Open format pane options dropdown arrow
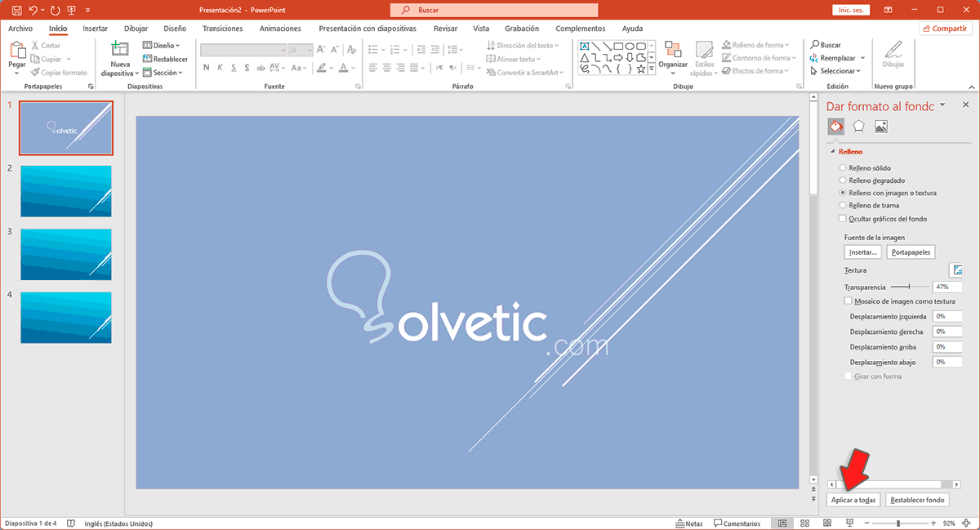This screenshot has width=980, height=530. 942,105
